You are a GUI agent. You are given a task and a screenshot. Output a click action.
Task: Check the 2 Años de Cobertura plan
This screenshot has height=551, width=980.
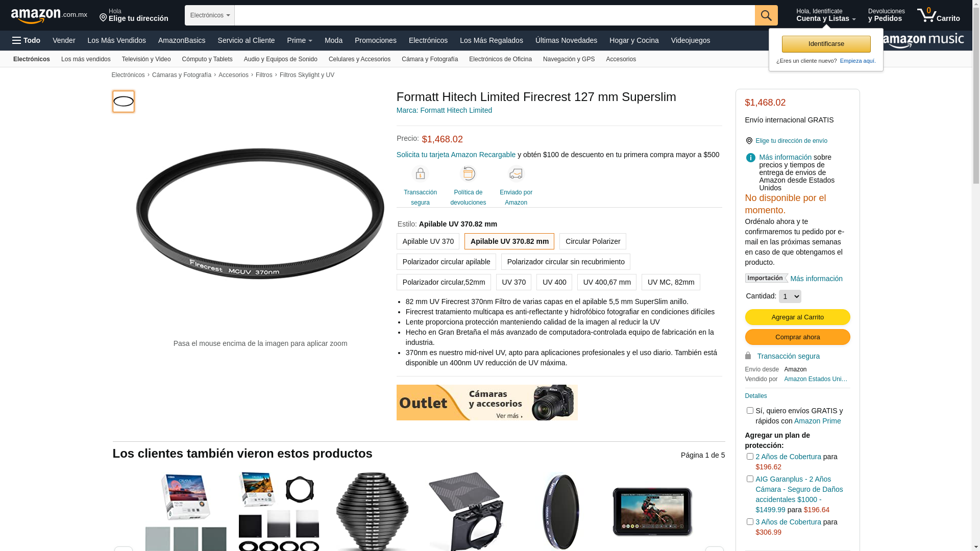pyautogui.click(x=750, y=457)
